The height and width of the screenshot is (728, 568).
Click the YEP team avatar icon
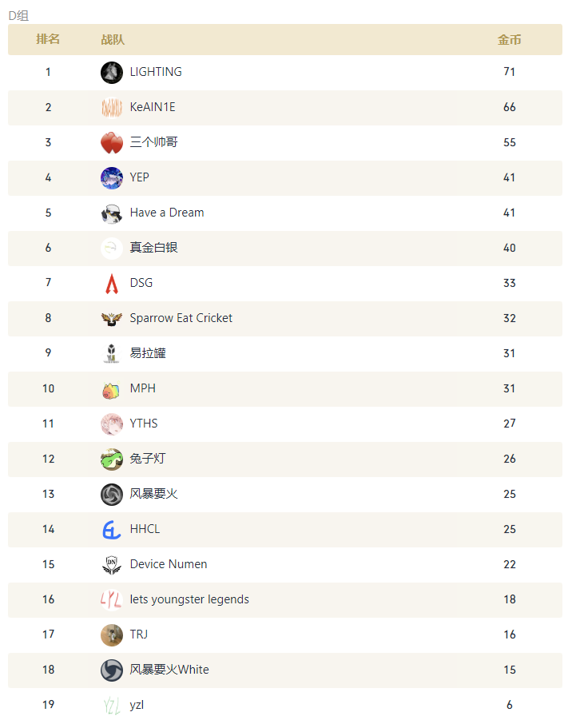(x=112, y=178)
